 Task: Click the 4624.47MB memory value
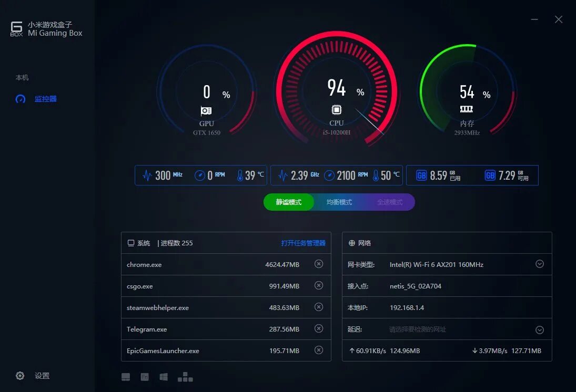(282, 265)
